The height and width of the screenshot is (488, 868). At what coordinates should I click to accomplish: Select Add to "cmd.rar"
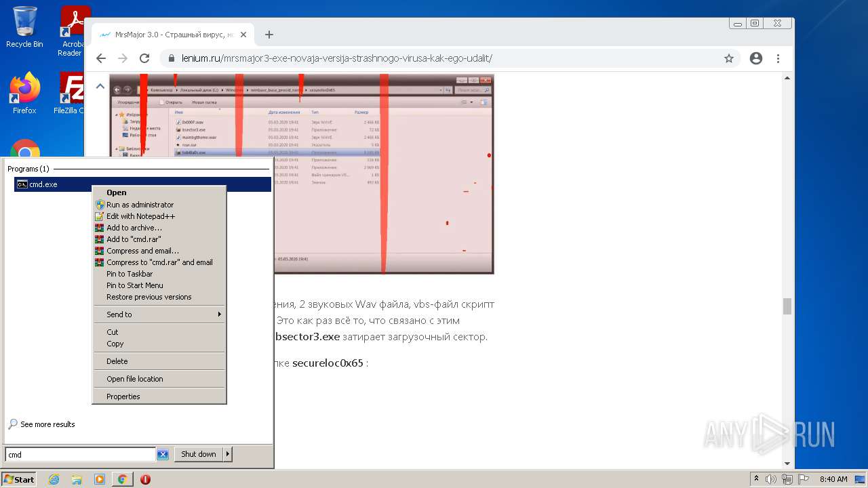[159, 239]
